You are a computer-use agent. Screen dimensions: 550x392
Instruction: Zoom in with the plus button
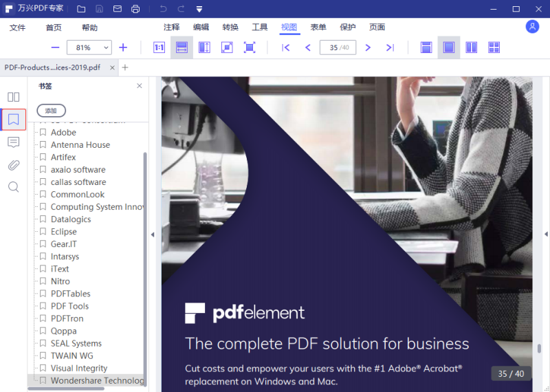[123, 47]
